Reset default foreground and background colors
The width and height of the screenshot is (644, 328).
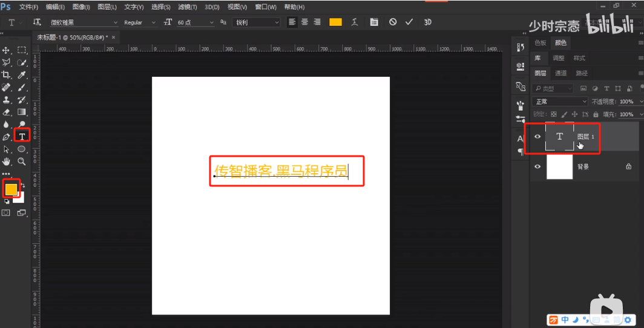(7, 202)
